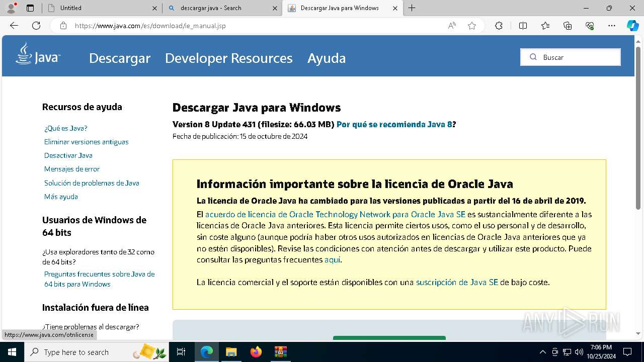Open the Desactivar Java link
The width and height of the screenshot is (644, 362).
click(68, 155)
